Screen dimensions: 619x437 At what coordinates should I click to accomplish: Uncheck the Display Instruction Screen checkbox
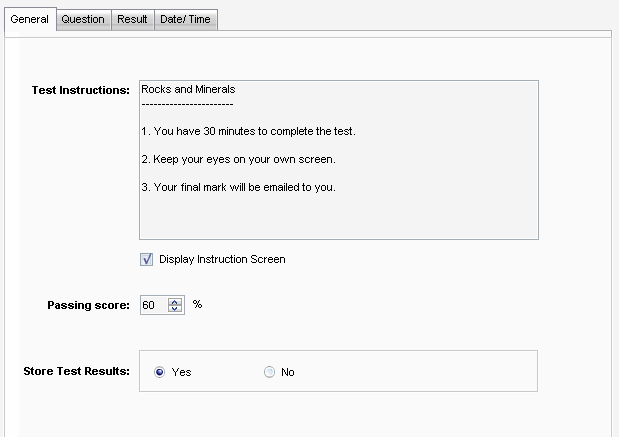147,259
